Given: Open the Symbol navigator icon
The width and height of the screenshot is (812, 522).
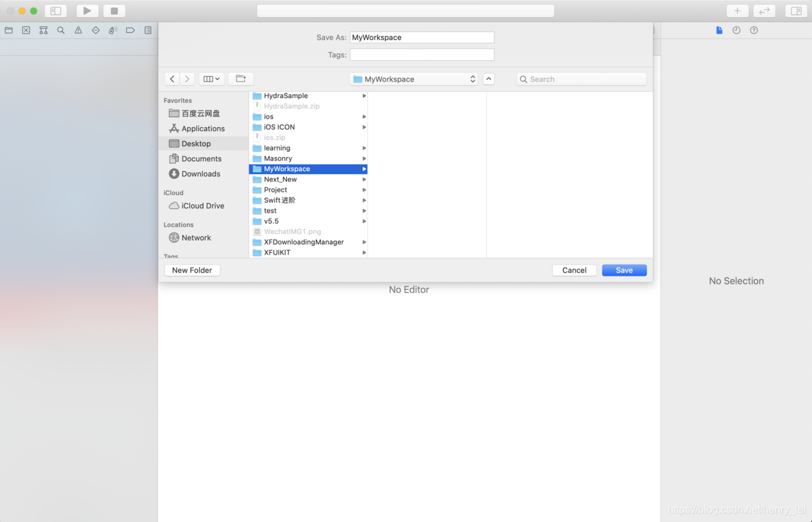Looking at the screenshot, I should point(43,30).
